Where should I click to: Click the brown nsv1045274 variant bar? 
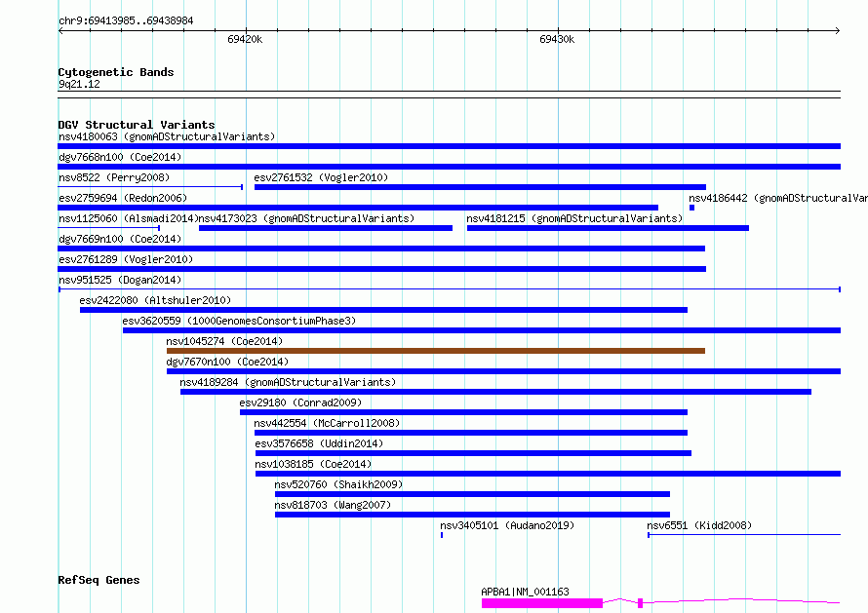coord(436,351)
